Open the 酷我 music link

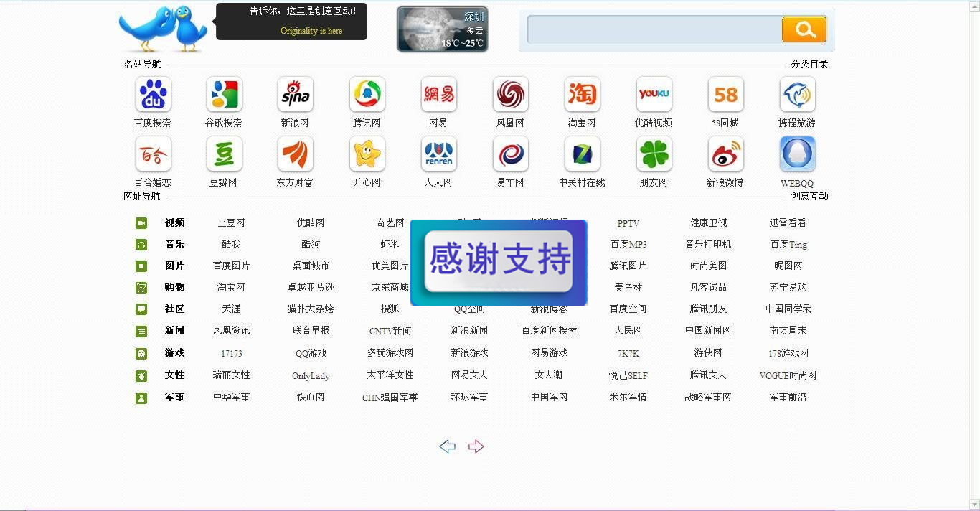[231, 245]
